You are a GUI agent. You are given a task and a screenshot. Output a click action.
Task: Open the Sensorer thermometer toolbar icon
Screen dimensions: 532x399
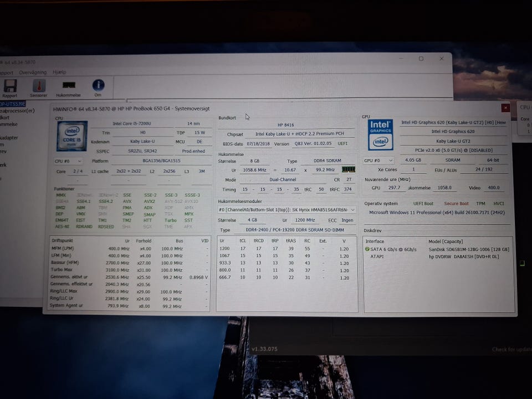[39, 86]
